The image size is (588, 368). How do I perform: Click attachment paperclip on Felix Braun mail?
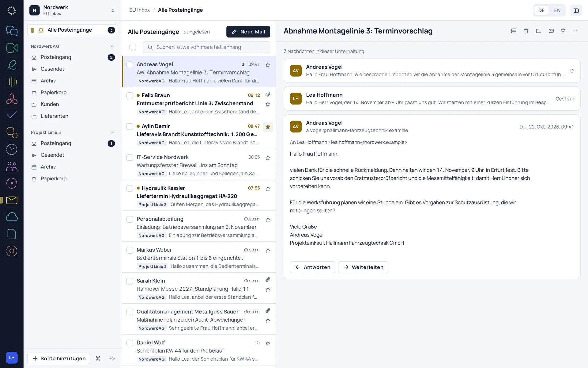(x=268, y=94)
